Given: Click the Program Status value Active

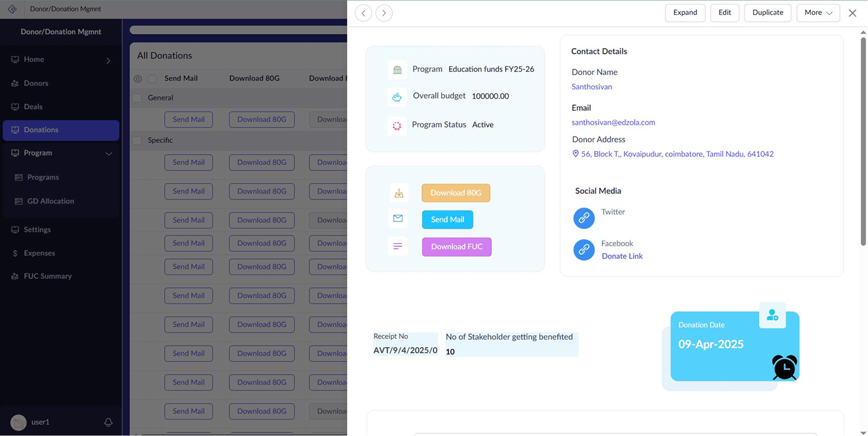Looking at the screenshot, I should tap(483, 125).
